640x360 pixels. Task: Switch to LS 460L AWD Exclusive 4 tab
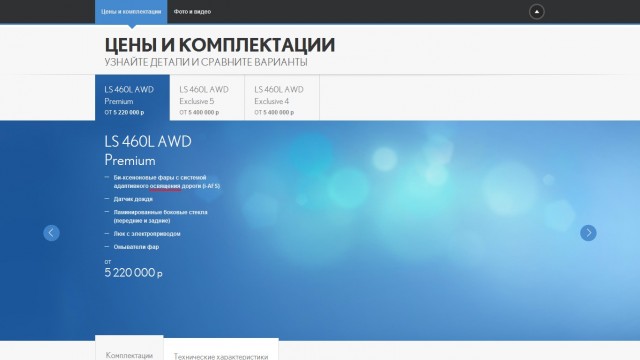pos(282,98)
